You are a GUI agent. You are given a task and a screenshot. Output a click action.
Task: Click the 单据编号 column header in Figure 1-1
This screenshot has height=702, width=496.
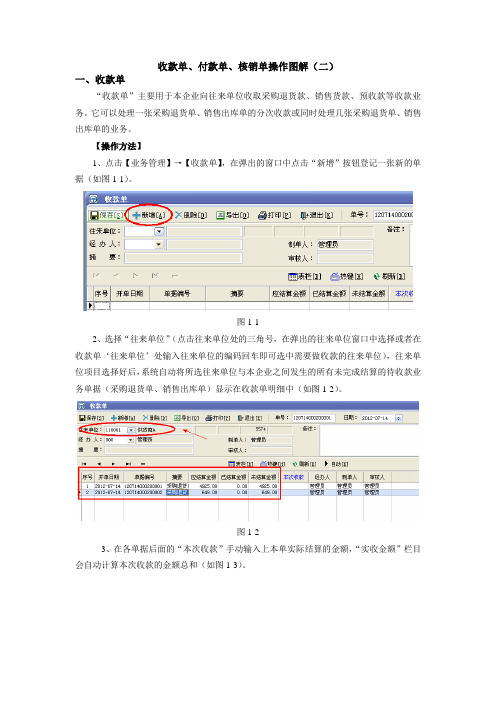[177, 294]
